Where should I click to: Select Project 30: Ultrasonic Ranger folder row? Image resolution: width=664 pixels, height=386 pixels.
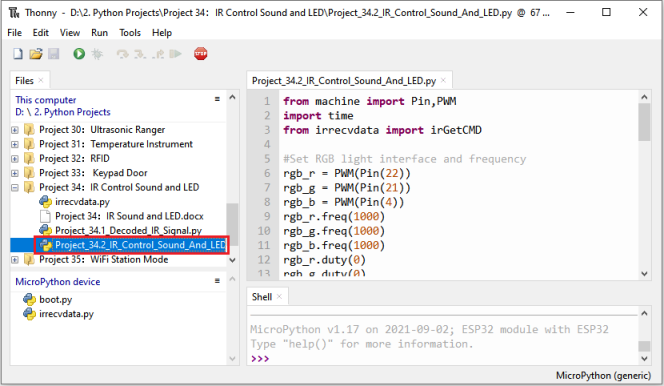pos(102,130)
